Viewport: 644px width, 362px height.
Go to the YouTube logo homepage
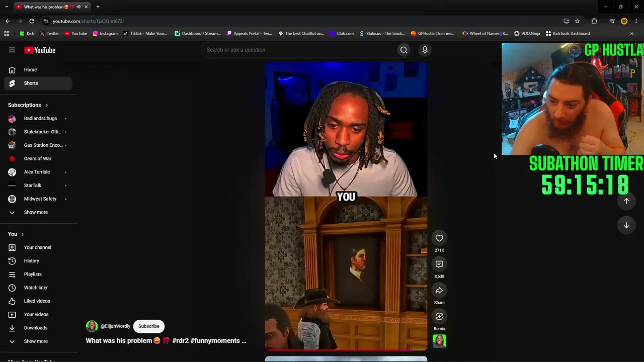[40, 50]
